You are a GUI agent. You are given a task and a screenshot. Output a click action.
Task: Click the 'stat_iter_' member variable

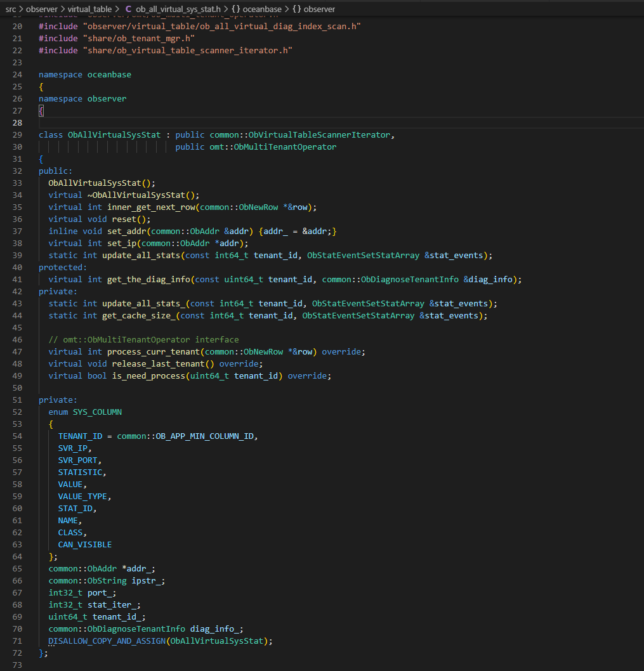(x=112, y=605)
